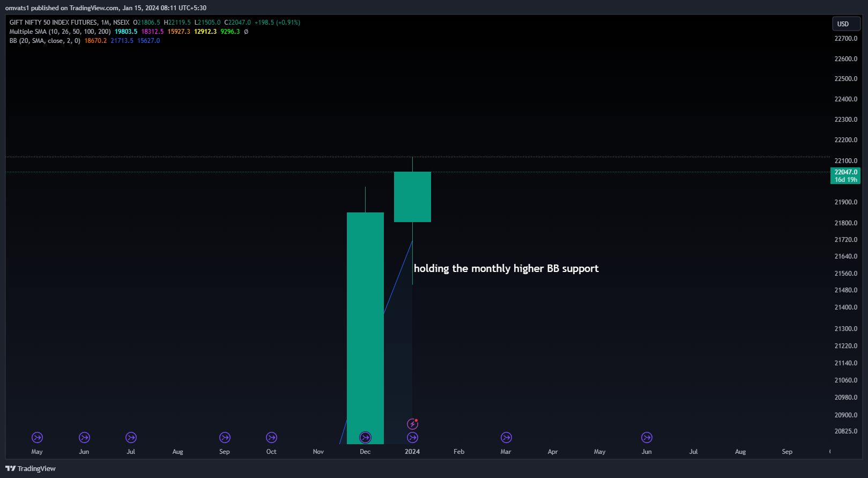Click the 20825.0 price axis label
Viewport: 868px width, 478px height.
coord(845,431)
